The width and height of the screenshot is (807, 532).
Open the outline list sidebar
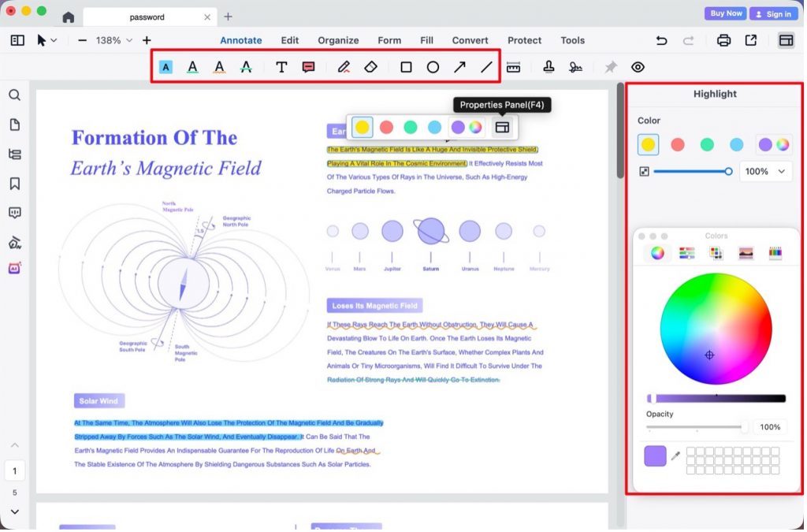15,154
